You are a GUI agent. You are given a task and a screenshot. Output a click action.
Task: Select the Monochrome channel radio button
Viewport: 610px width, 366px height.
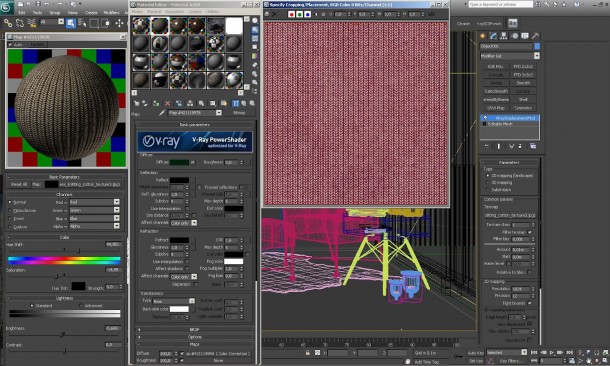pyautogui.click(x=10, y=210)
